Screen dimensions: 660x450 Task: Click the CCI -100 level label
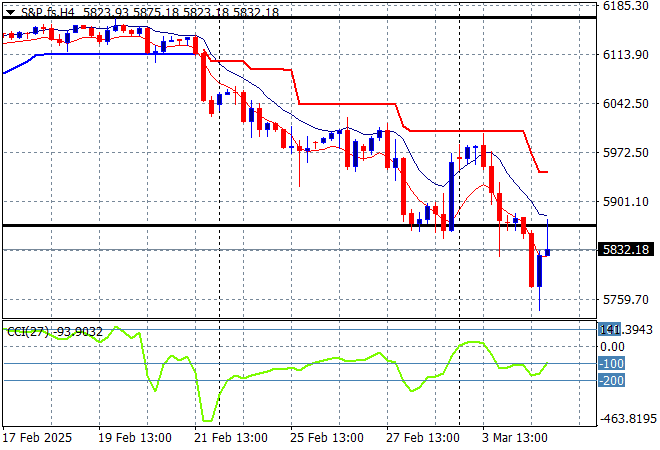[x=612, y=363]
